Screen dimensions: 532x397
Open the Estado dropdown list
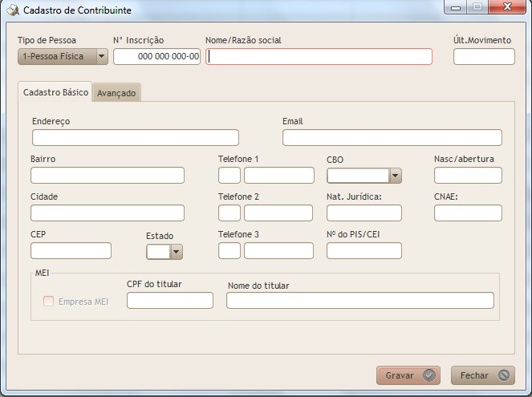point(177,252)
